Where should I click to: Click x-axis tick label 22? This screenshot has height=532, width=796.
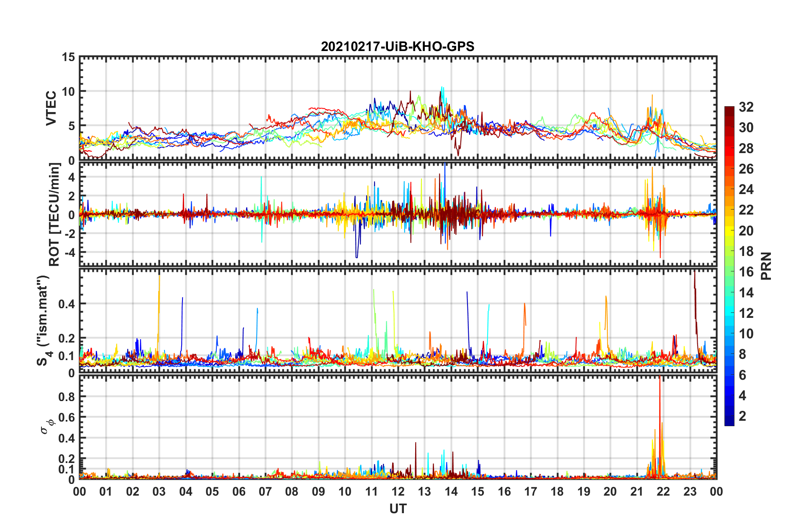tap(663, 491)
